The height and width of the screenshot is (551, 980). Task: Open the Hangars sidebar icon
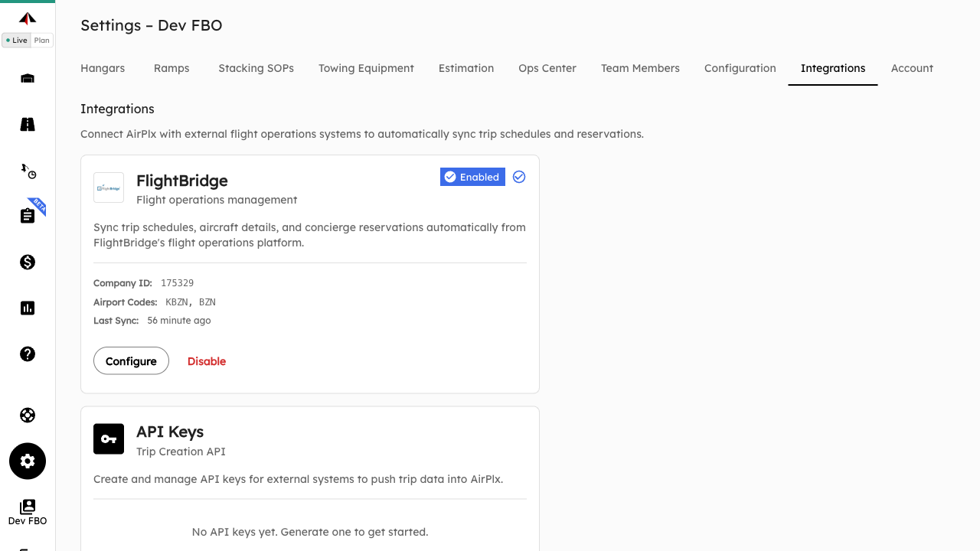click(x=28, y=78)
